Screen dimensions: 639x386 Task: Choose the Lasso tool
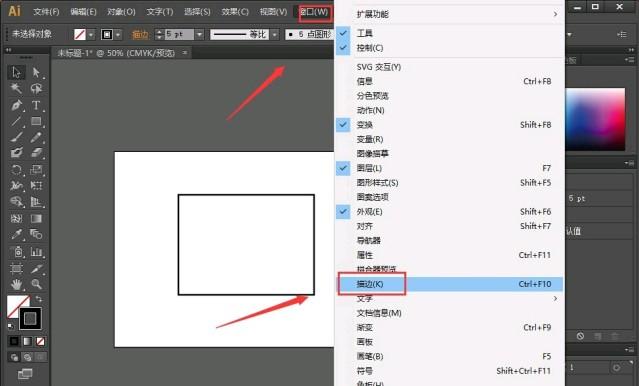click(36, 88)
